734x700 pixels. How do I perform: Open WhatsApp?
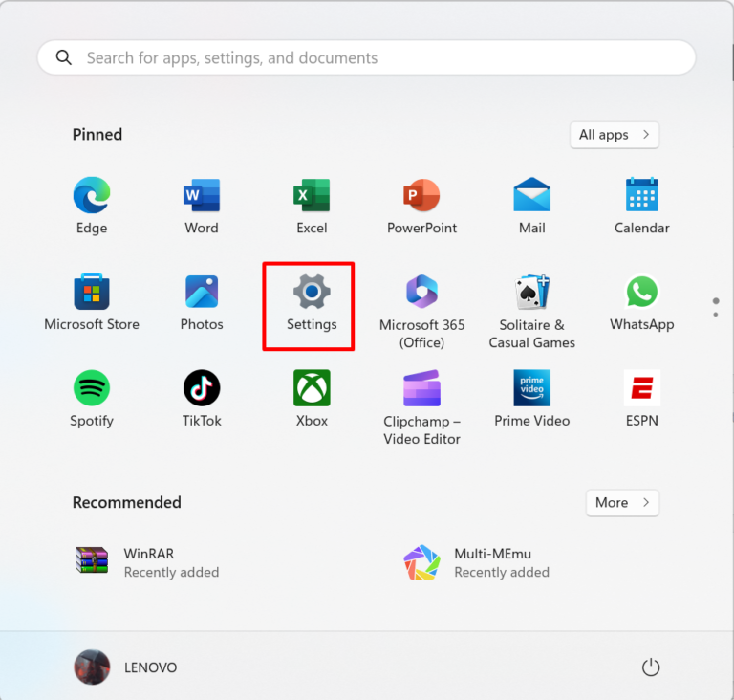642,302
